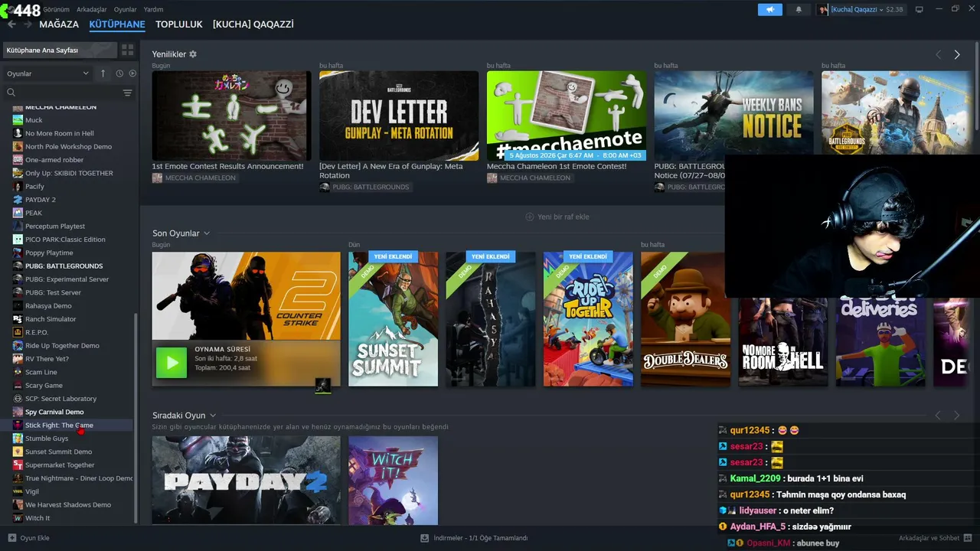
Task: Click the PEAK game icon in the sidebar
Action: (18, 213)
